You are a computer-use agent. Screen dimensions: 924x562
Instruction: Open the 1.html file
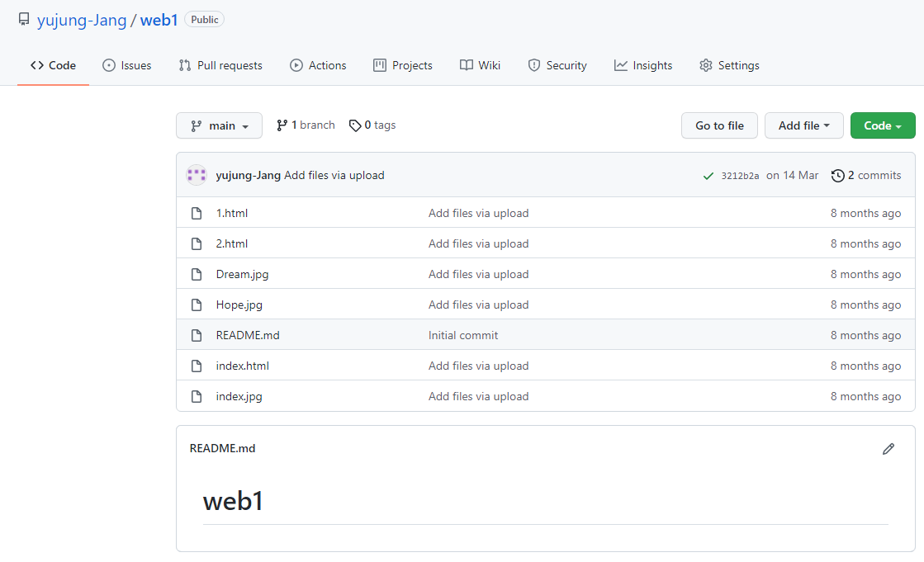pyautogui.click(x=231, y=213)
